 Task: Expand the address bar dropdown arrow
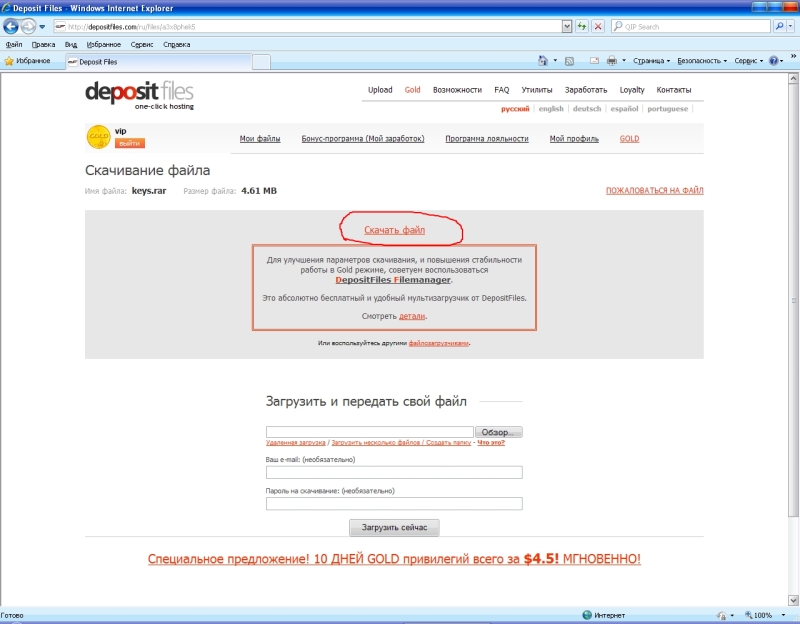click(x=567, y=27)
